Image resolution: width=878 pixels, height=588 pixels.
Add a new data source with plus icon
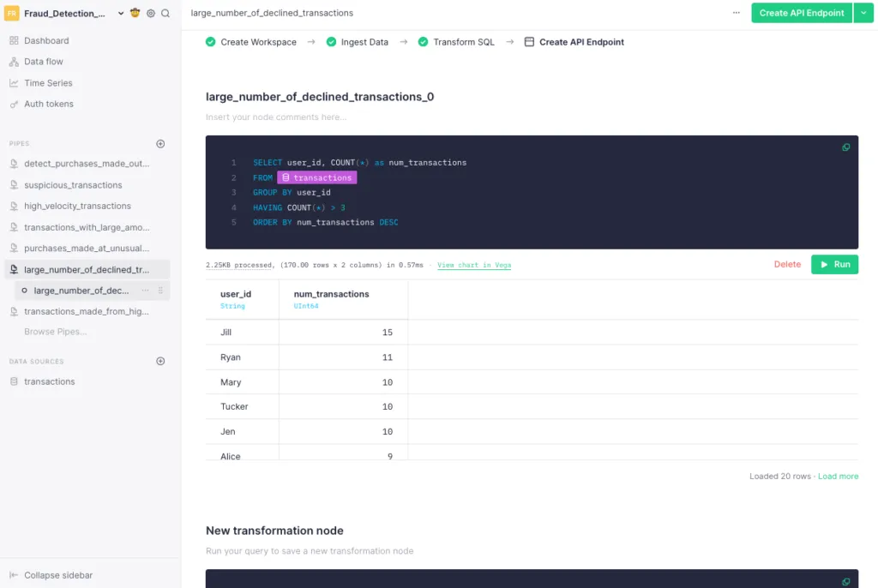tap(160, 362)
